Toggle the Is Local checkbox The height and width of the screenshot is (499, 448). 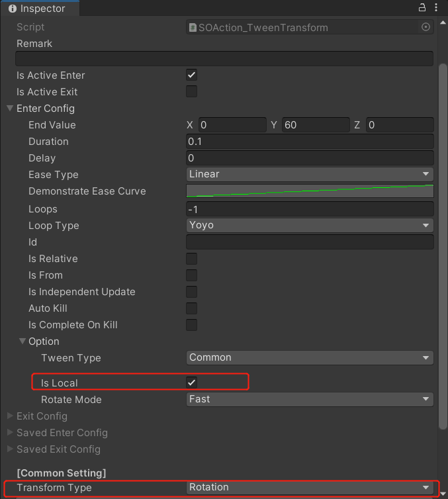tap(191, 383)
